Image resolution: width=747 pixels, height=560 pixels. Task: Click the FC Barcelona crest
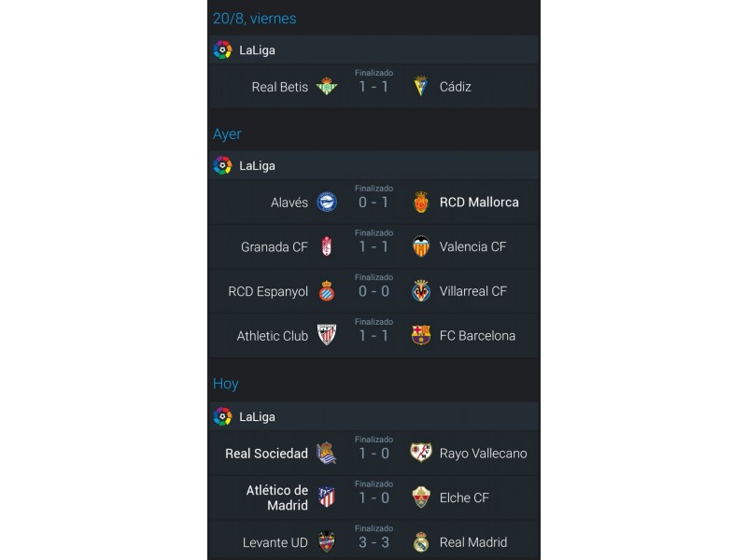click(x=421, y=335)
